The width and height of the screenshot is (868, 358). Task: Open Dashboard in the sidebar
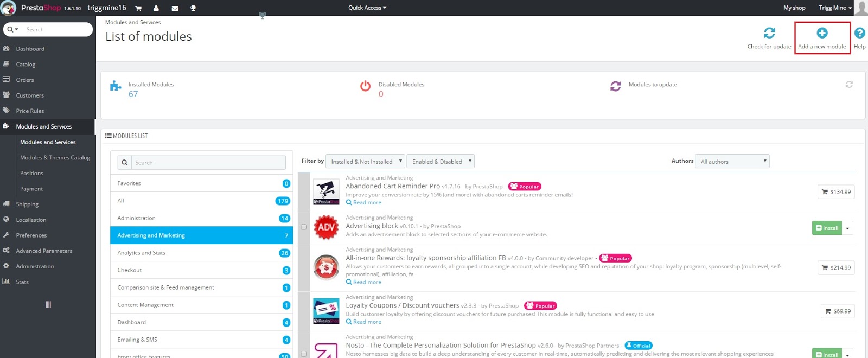(x=30, y=49)
